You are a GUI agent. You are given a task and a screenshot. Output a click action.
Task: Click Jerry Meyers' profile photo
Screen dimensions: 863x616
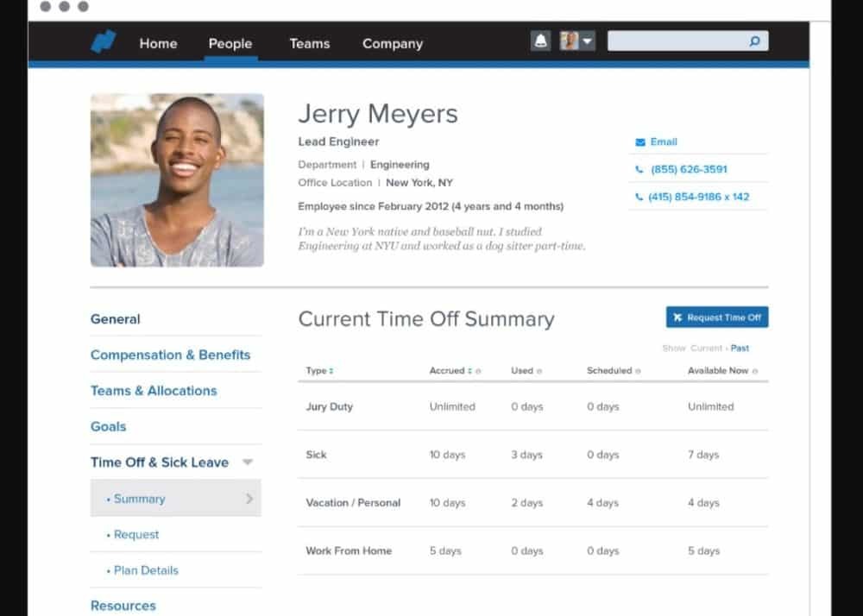tap(177, 180)
